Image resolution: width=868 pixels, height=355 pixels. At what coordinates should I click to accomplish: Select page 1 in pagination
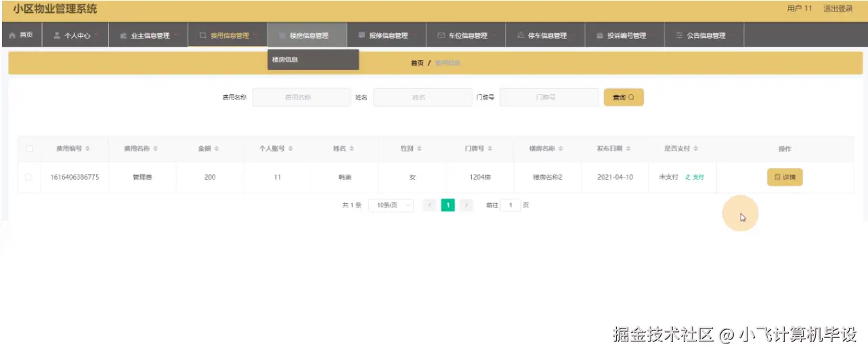click(448, 205)
